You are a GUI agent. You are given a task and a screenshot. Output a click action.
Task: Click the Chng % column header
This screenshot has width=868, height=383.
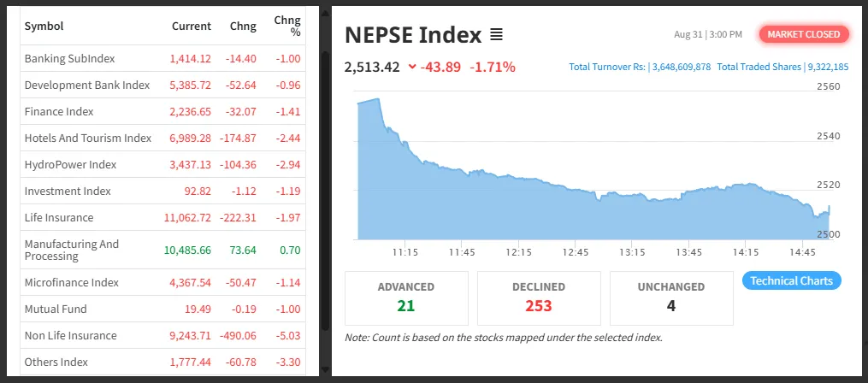coord(287,26)
